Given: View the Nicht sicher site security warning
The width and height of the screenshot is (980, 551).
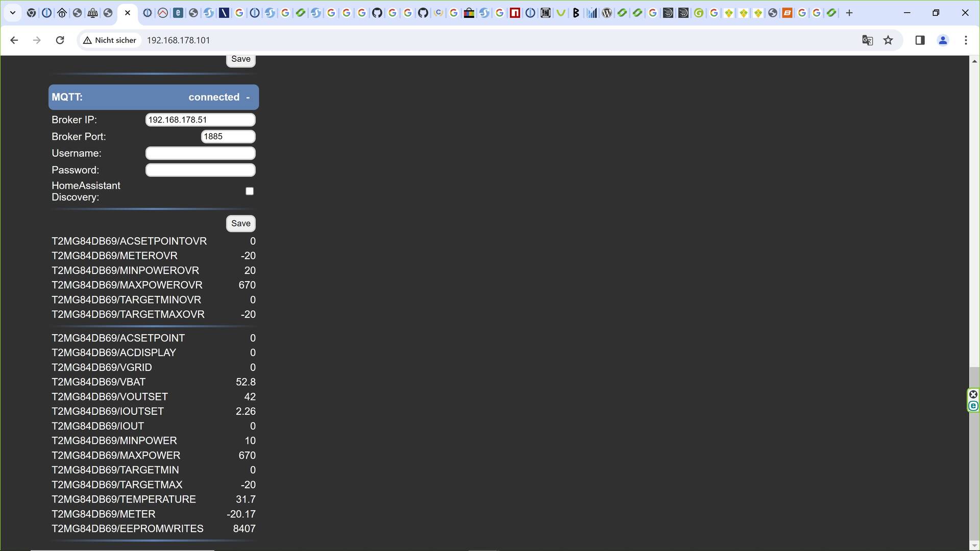Looking at the screenshot, I should [x=110, y=40].
